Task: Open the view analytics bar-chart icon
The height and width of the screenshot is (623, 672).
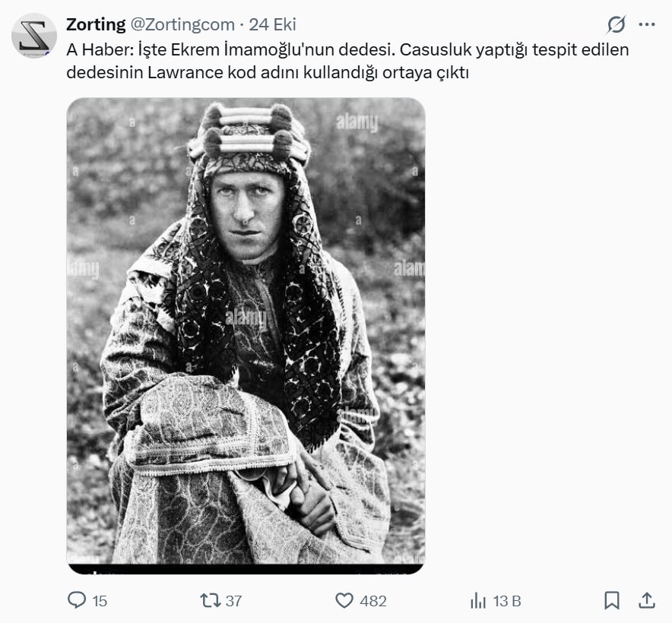Action: pos(478,600)
